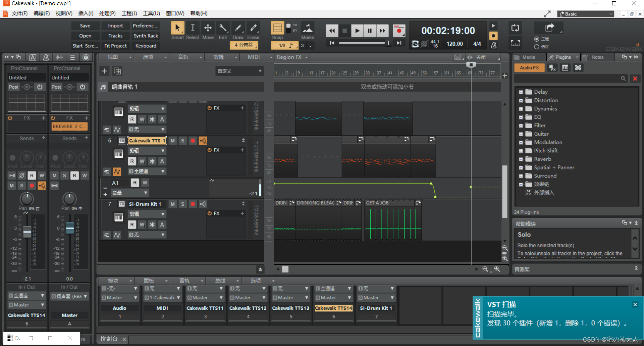The height and width of the screenshot is (346, 644).
Task: Open the 音量 automation parameter dropdown
Action: tap(129, 193)
